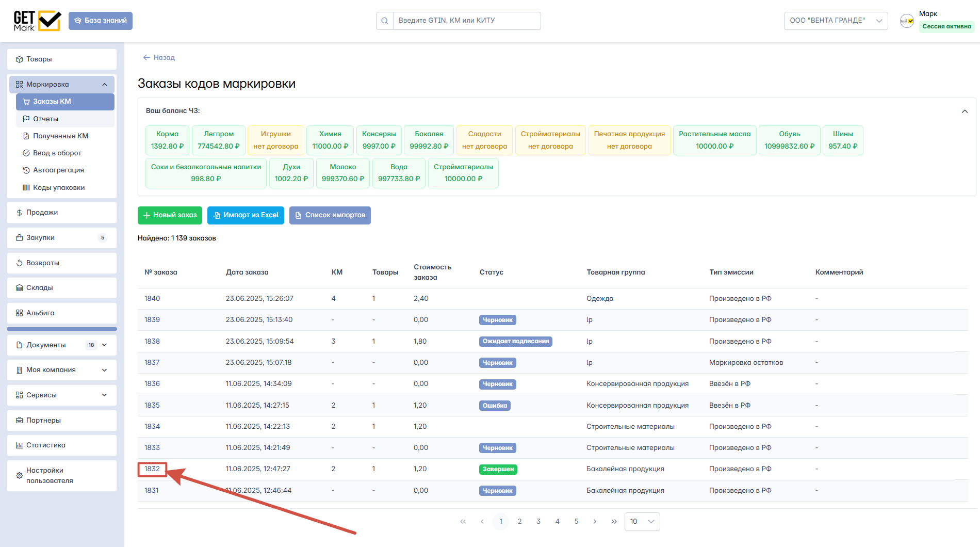Collapse the Ваш баланс ЧЗ panel
The height and width of the screenshot is (547, 980).
[x=965, y=111]
